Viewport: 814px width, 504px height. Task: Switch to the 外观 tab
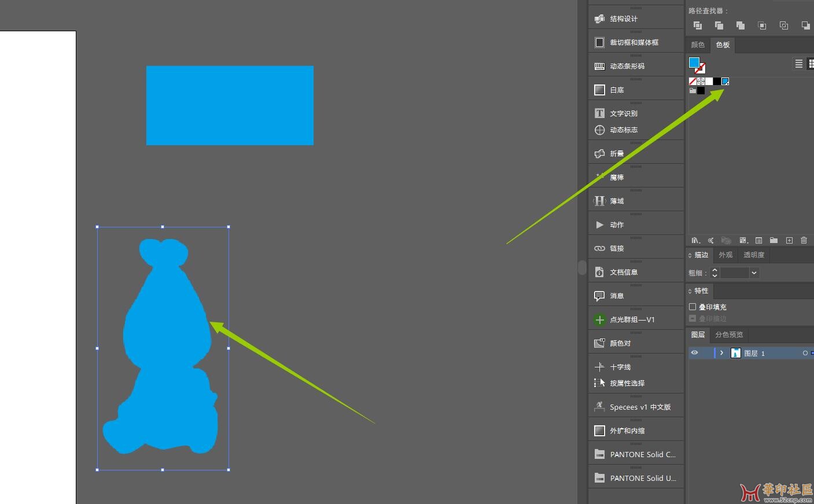725,255
